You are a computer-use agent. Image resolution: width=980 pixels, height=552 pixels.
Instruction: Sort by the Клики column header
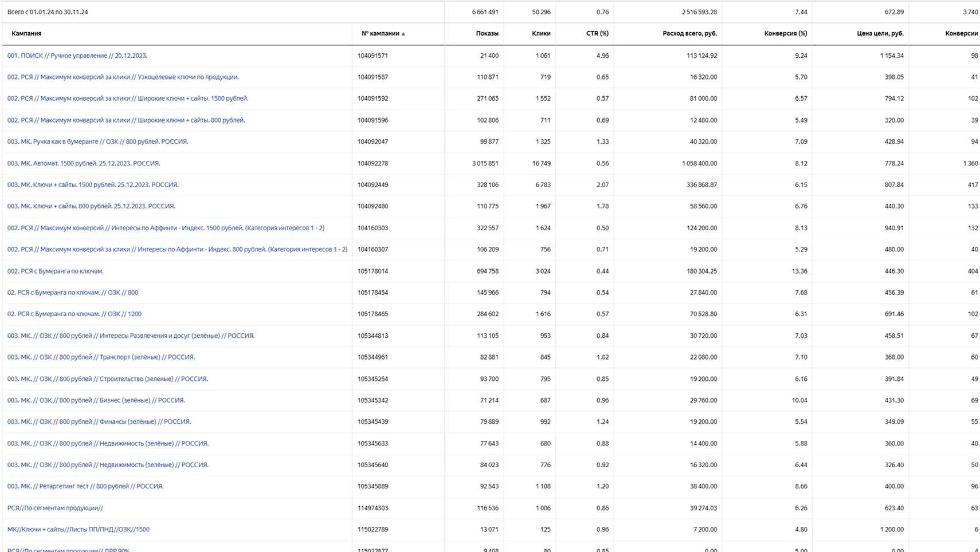click(540, 34)
